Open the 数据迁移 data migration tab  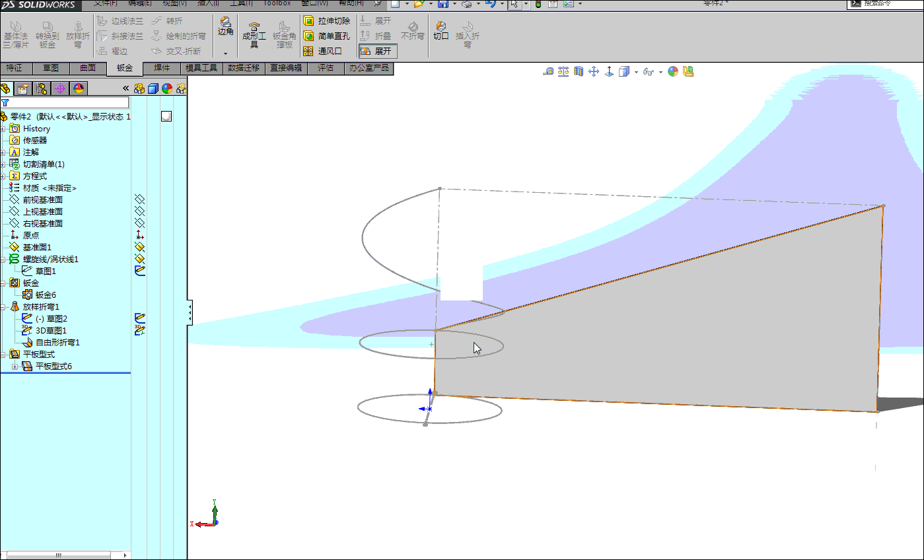[244, 68]
